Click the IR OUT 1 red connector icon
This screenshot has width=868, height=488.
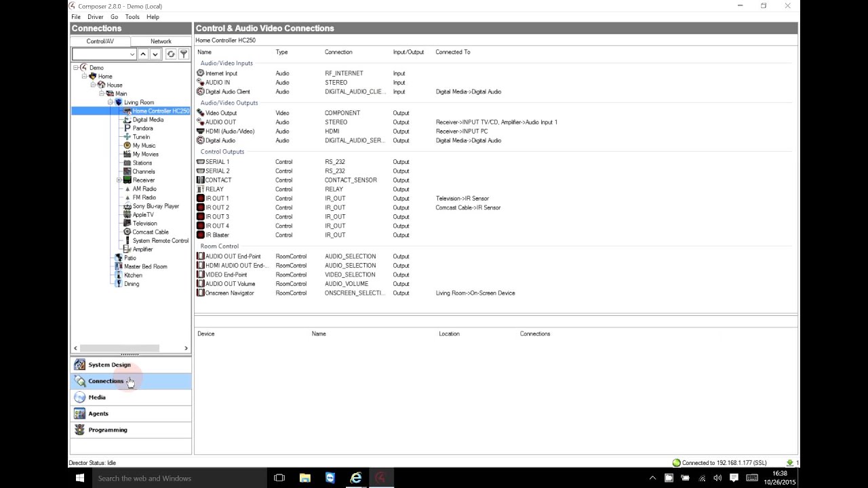point(200,199)
